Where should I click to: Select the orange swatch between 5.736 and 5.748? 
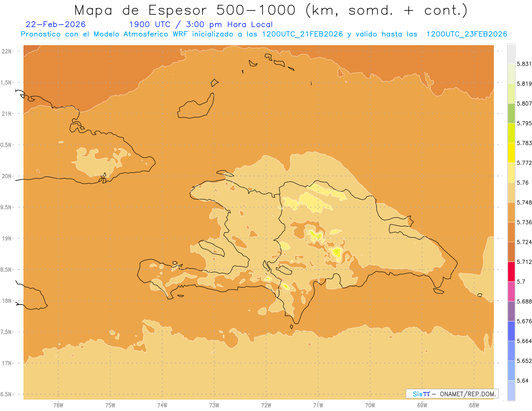[x=511, y=212]
